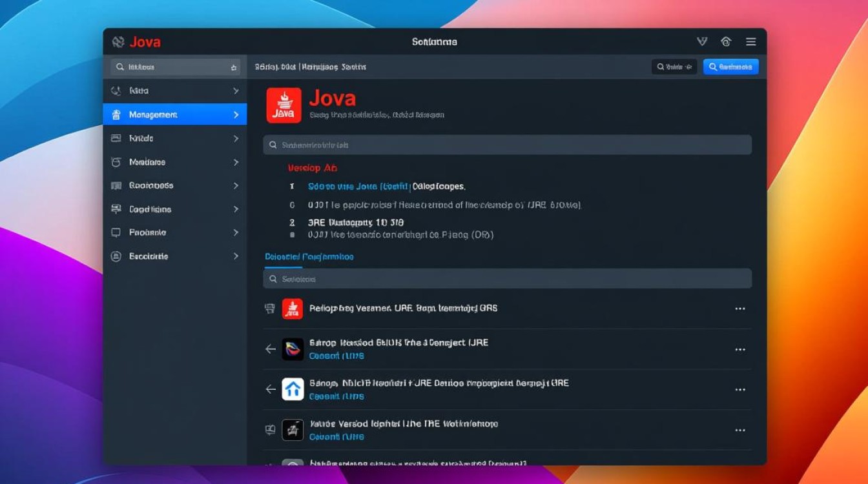
Task: Click the back arrow beside the swirl icon row
Action: tap(271, 349)
